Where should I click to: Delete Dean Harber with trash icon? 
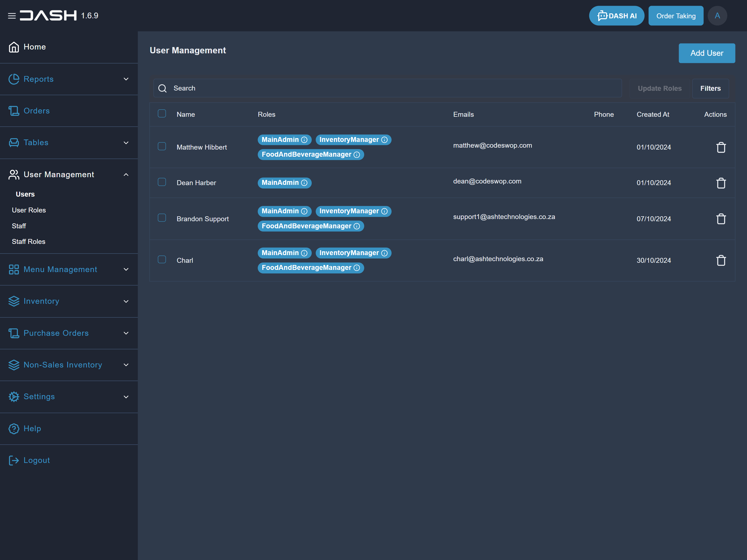(x=721, y=183)
